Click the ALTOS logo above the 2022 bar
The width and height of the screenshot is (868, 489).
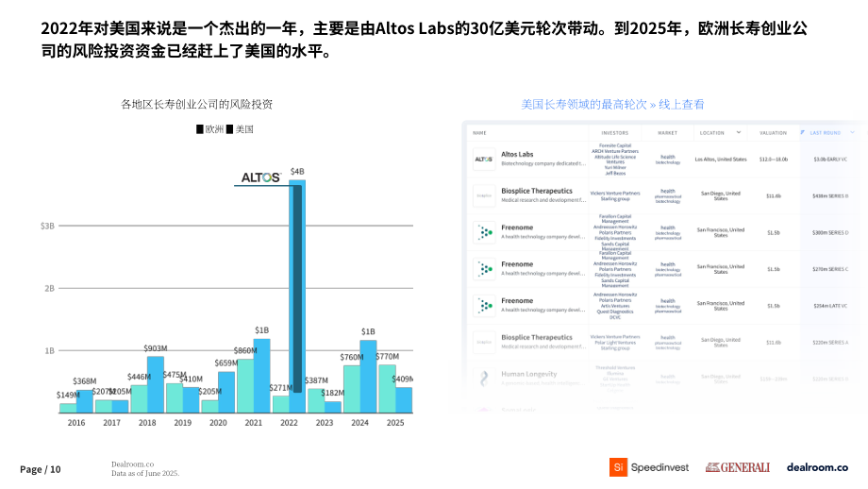click(x=260, y=177)
